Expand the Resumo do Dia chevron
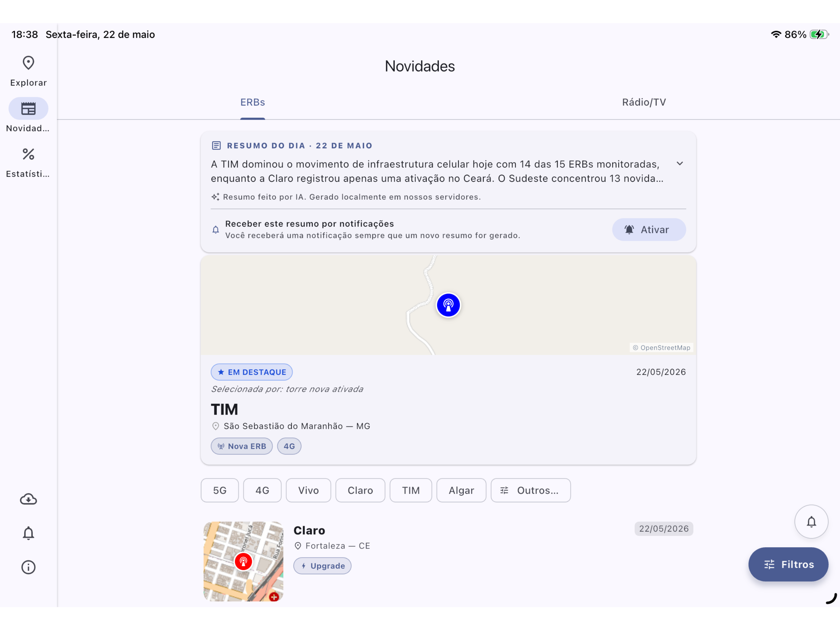840x630 pixels. [x=680, y=164]
